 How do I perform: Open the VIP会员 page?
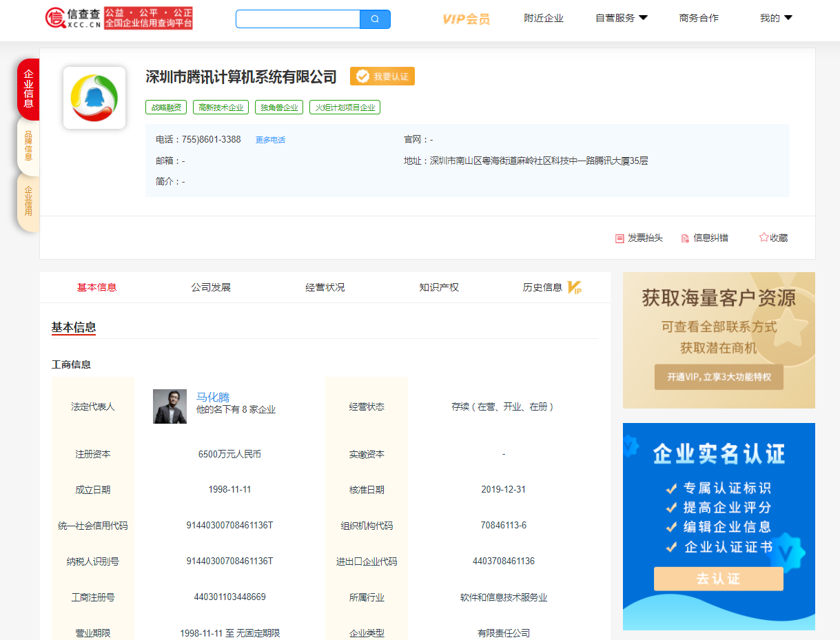point(467,19)
